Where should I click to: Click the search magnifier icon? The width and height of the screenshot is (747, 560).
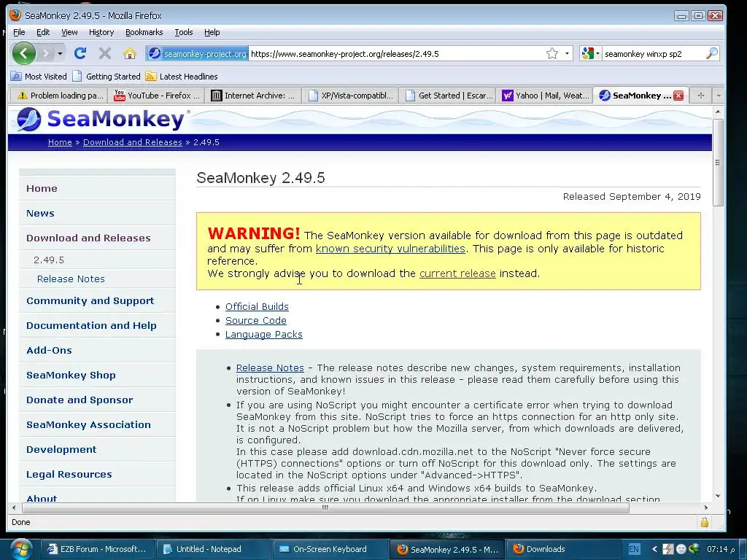(712, 53)
